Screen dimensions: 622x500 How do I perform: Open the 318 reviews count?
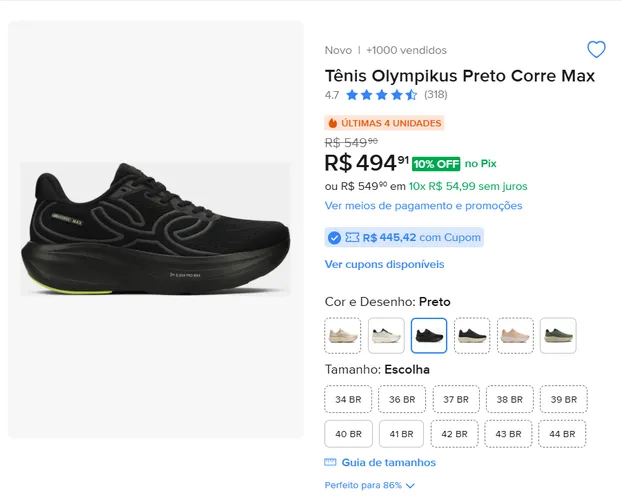pyautogui.click(x=436, y=95)
